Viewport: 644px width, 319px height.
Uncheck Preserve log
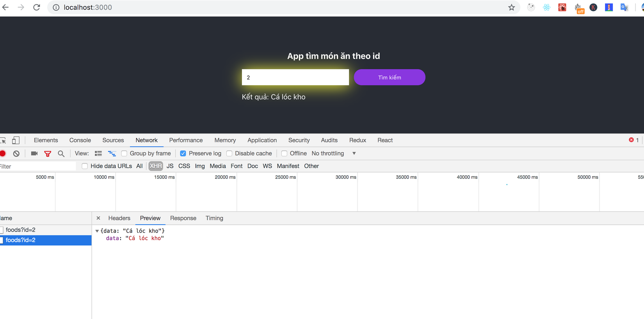[183, 153]
